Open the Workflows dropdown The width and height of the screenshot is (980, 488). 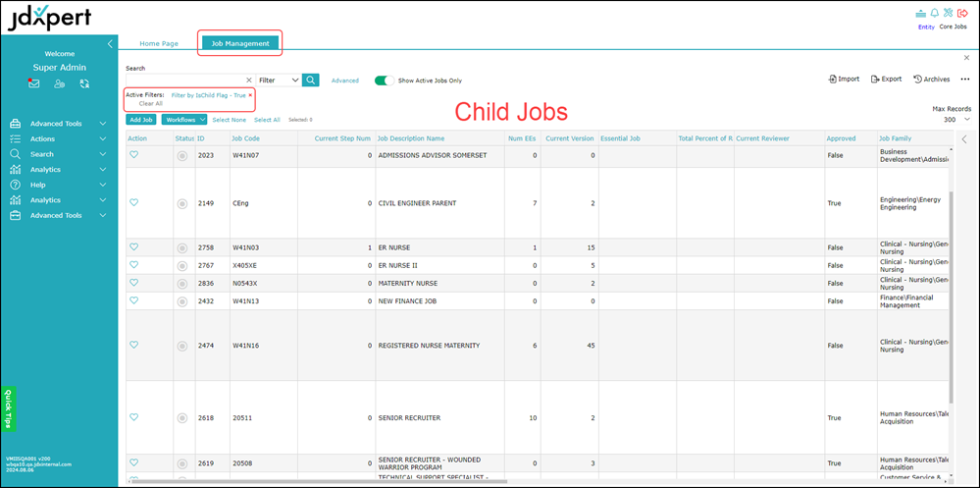click(183, 120)
